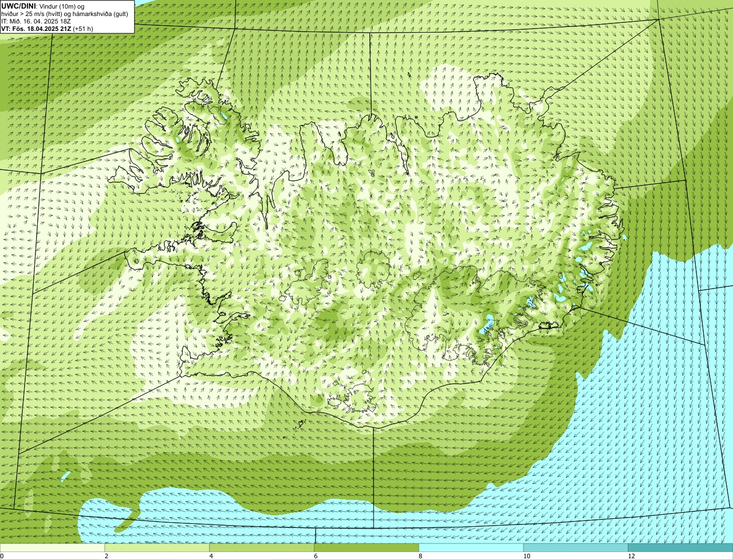Click the teal colour bar segment above 12
733x560 pixels.
(681, 548)
